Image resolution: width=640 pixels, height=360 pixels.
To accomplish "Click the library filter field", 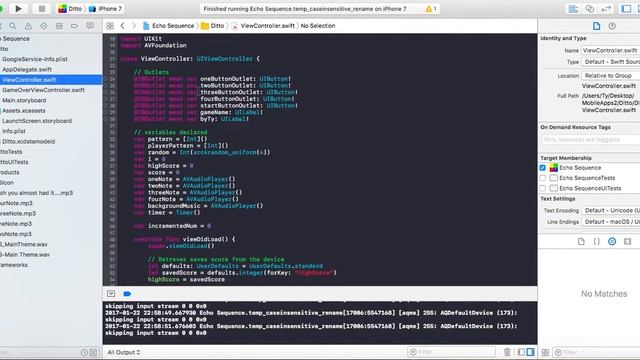I will tap(597, 352).
